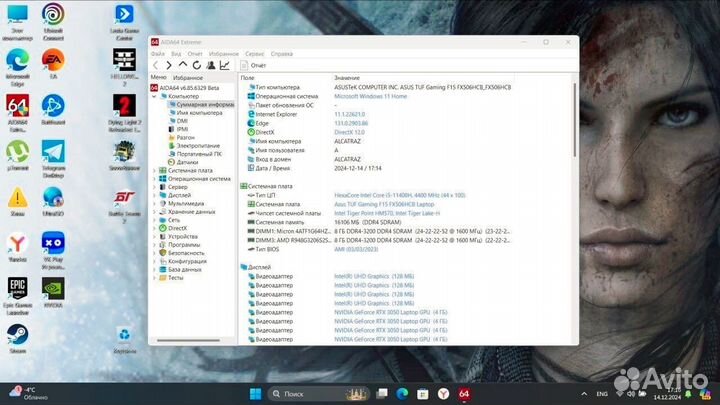The image size is (720, 405).
Task: Expand the Системная плата tree node
Action: click(x=154, y=170)
